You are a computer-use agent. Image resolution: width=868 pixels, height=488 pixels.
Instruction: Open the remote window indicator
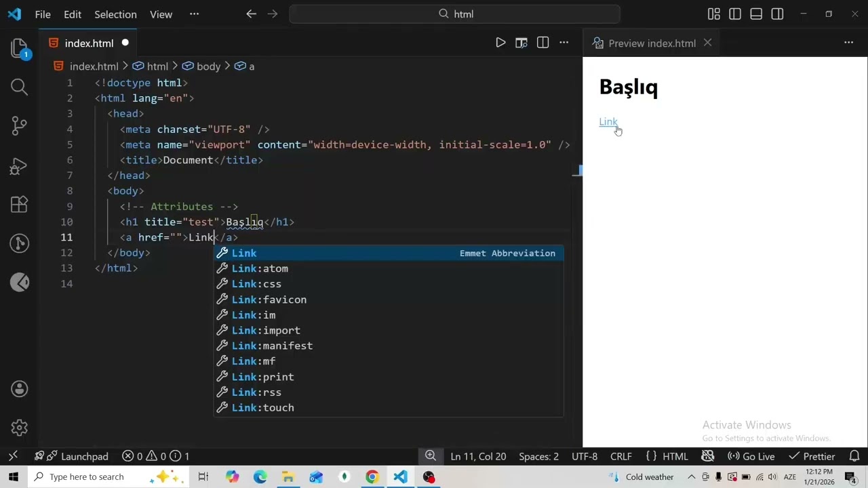click(x=12, y=456)
